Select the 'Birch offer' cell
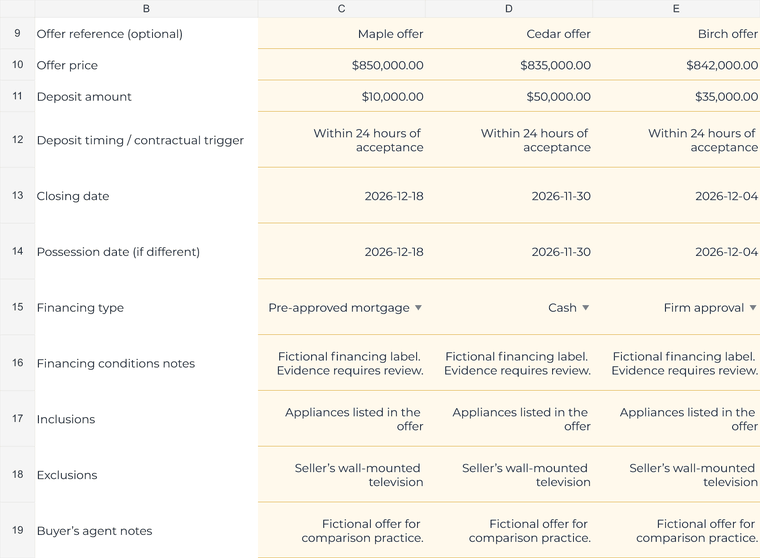760x558 pixels. click(x=676, y=33)
